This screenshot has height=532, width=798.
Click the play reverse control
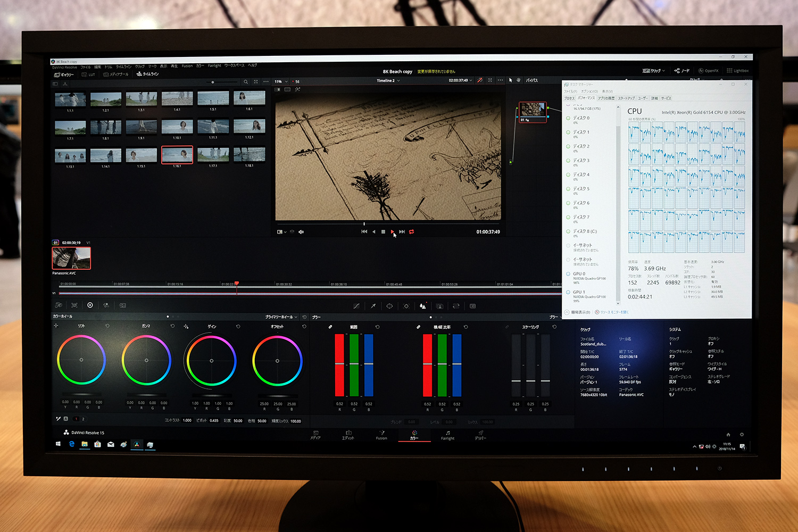(373, 232)
